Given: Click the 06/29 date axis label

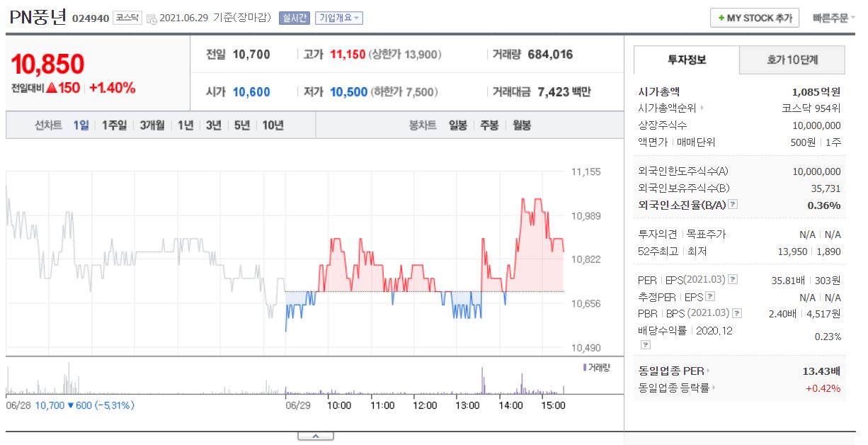Looking at the screenshot, I should 297,405.
